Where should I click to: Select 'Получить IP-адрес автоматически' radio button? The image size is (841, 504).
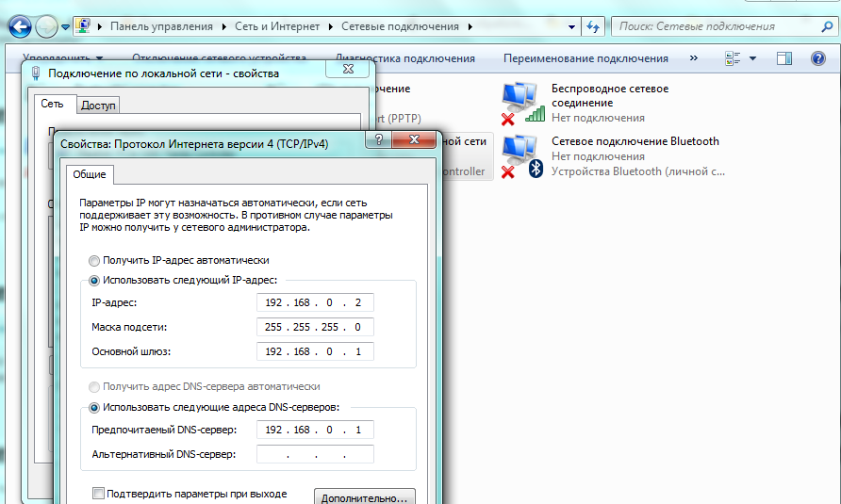point(94,260)
